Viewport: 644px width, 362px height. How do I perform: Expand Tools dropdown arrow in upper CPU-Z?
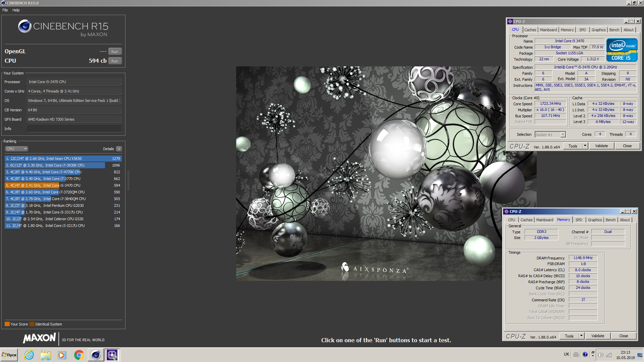585,146
